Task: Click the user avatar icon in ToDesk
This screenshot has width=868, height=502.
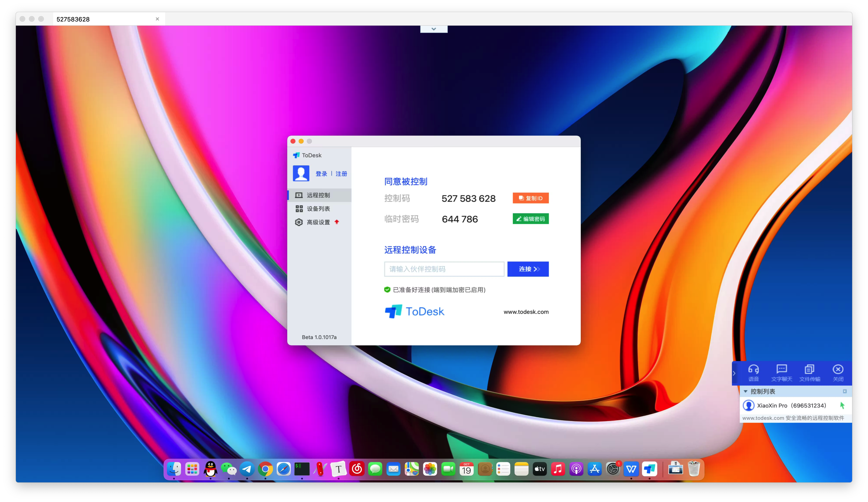Action: tap(301, 173)
